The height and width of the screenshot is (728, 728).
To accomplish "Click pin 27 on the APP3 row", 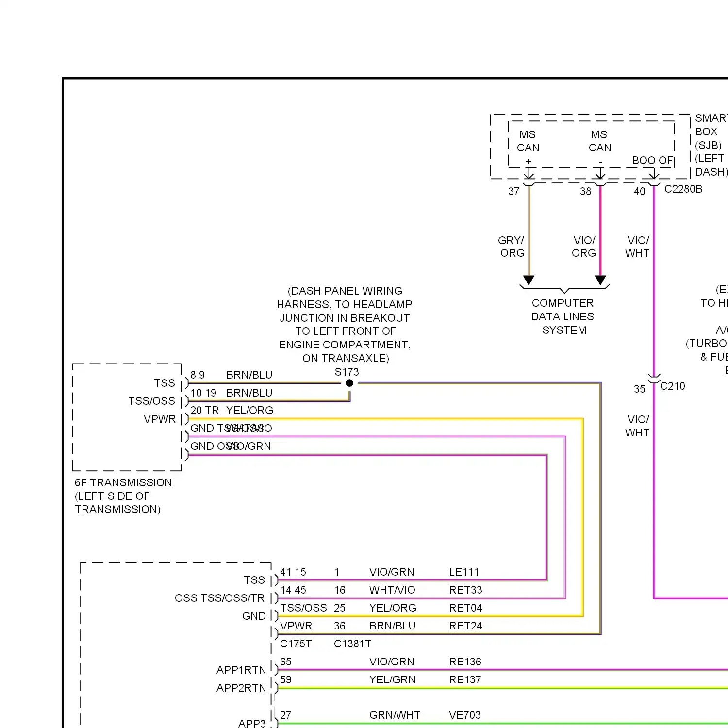I will click(286, 715).
